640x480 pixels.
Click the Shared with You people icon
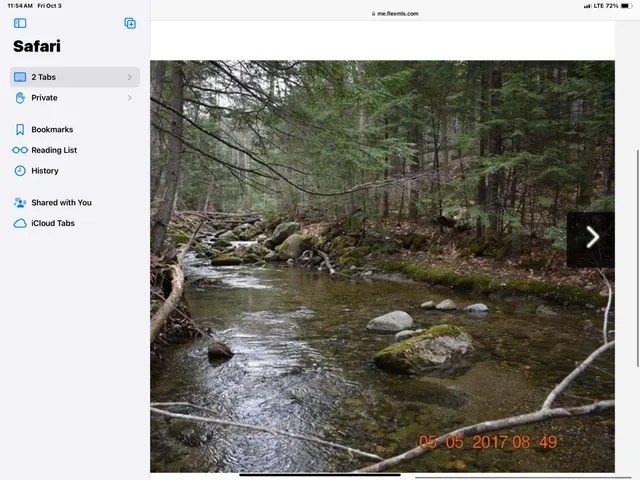(x=20, y=202)
